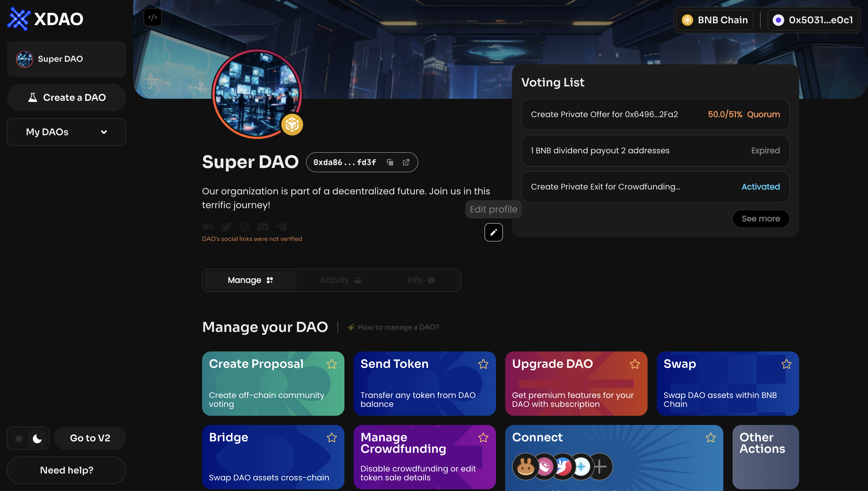Open Create Private Exit for Crowdfunding item
The height and width of the screenshot is (491, 868).
tap(655, 187)
